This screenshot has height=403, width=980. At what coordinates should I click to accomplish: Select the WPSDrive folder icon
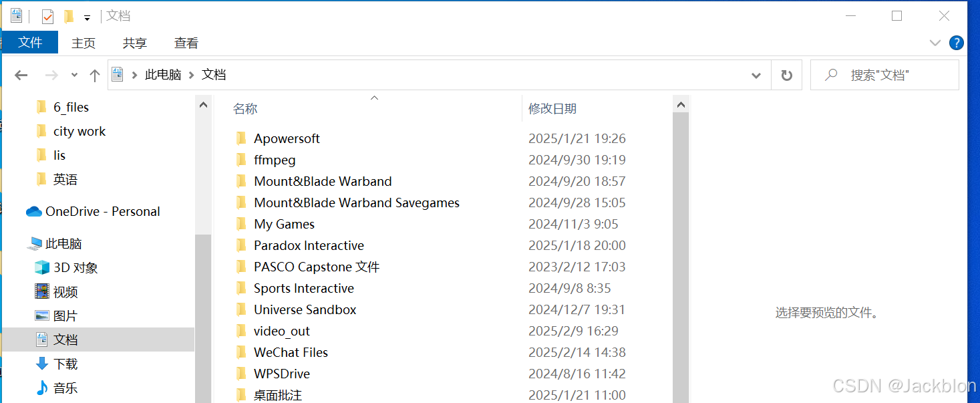click(241, 374)
